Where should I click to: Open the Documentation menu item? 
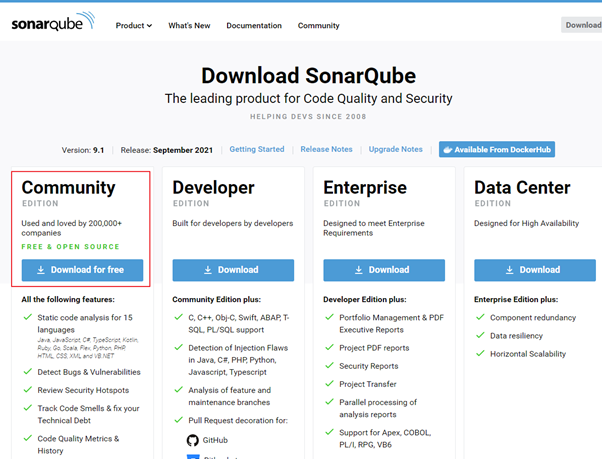pos(254,26)
